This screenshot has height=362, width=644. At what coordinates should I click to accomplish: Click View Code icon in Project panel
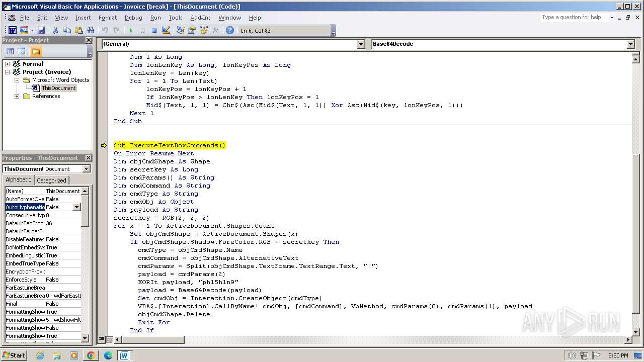click(10, 51)
